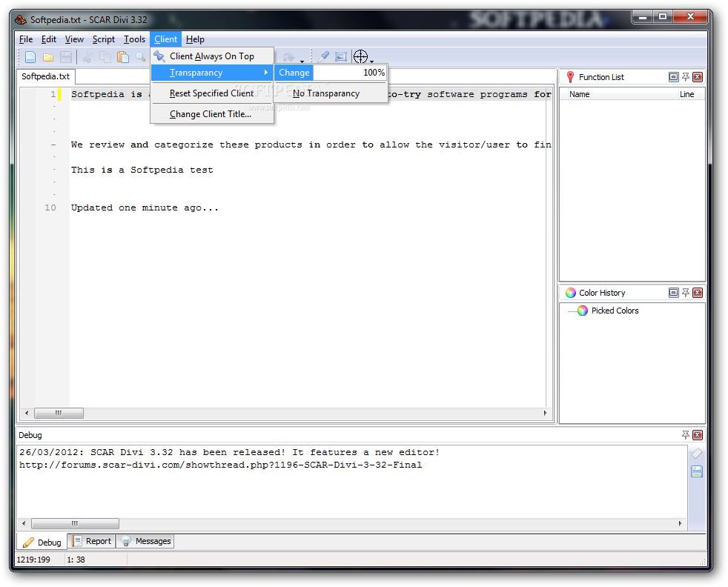Open the Transparancy submenu
The image size is (728, 587).
click(212, 73)
